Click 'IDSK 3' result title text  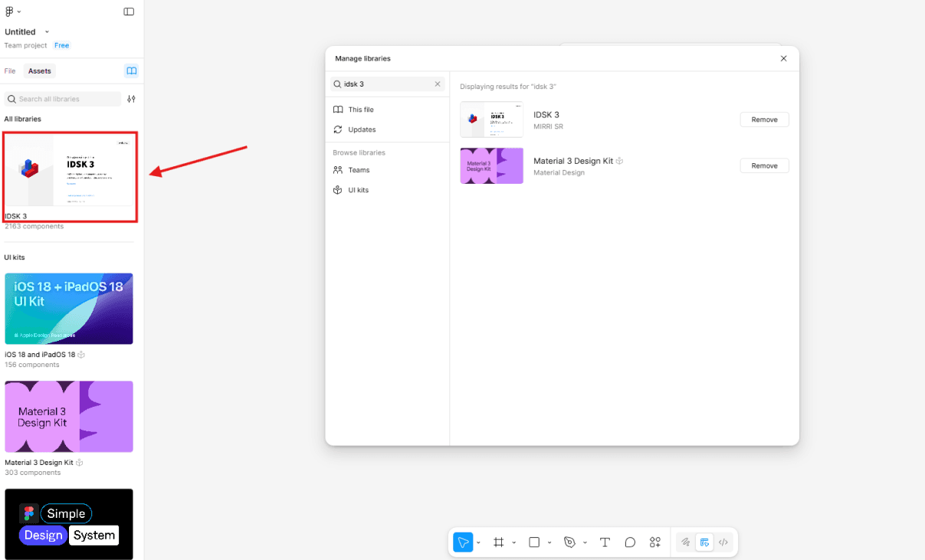(x=546, y=115)
